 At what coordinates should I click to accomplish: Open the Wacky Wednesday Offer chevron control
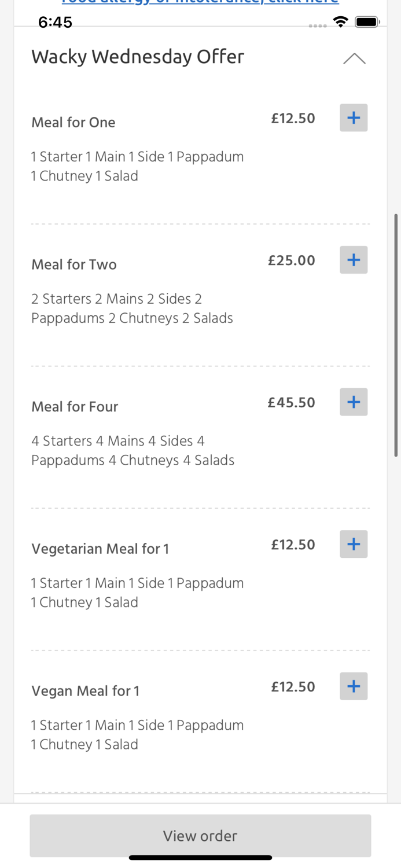tap(354, 58)
